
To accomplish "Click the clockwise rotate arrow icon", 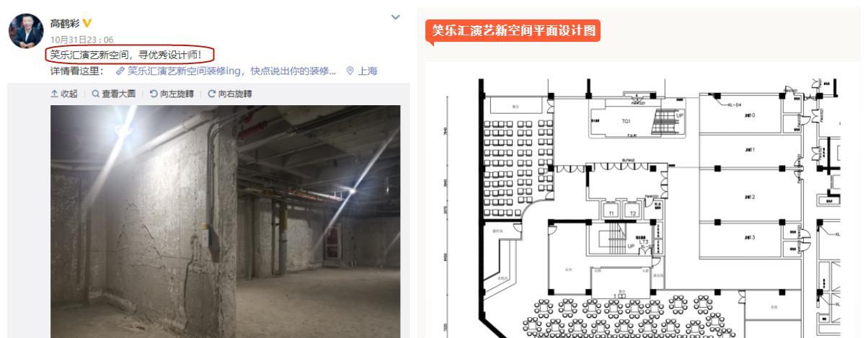I will 212,94.
